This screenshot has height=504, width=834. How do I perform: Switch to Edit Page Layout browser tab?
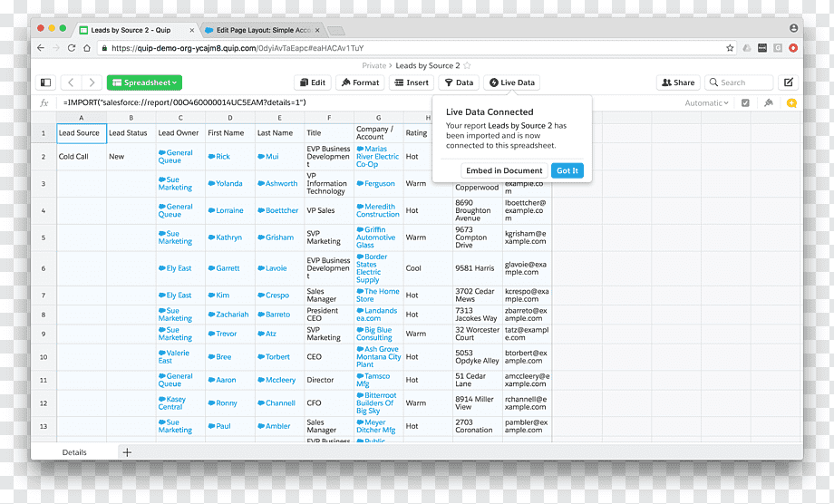[264, 30]
